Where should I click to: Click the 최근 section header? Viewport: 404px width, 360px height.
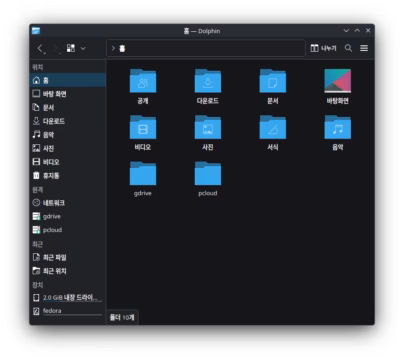coord(38,244)
